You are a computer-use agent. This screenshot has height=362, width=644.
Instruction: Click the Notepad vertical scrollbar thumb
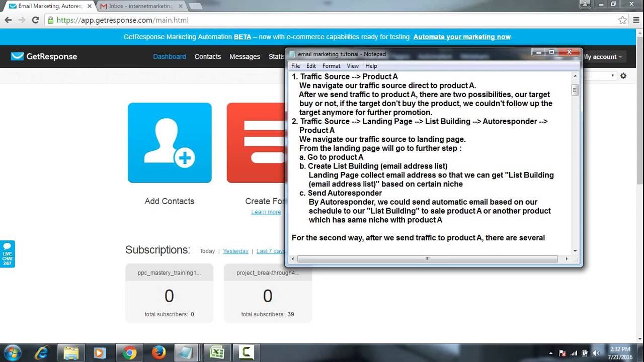(575, 90)
